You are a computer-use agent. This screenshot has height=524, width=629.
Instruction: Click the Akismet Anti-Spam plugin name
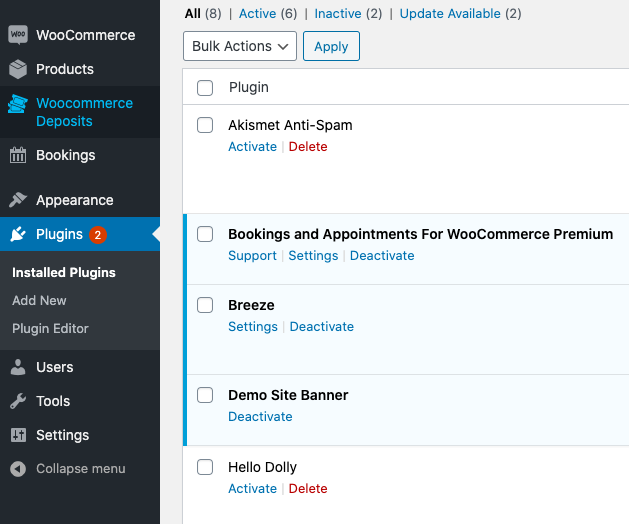(290, 125)
